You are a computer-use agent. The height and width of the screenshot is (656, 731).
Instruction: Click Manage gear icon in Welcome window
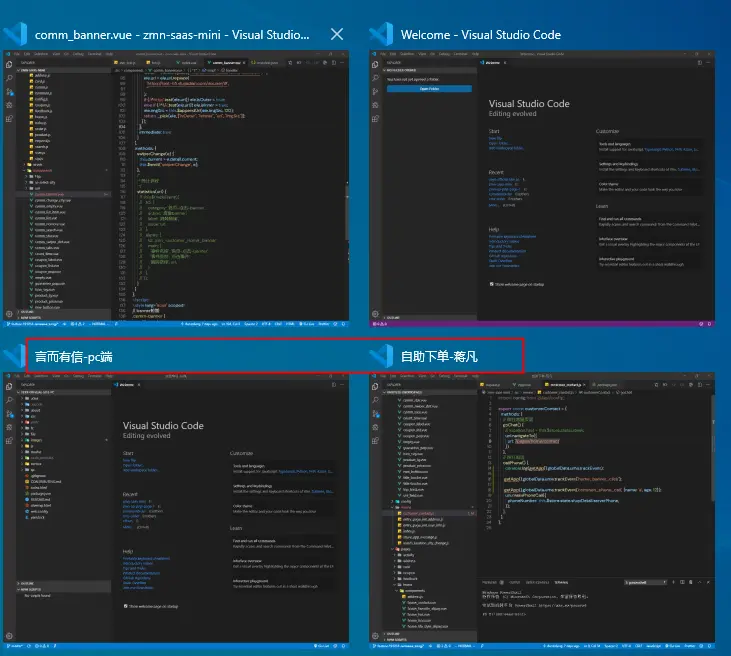click(x=375, y=314)
